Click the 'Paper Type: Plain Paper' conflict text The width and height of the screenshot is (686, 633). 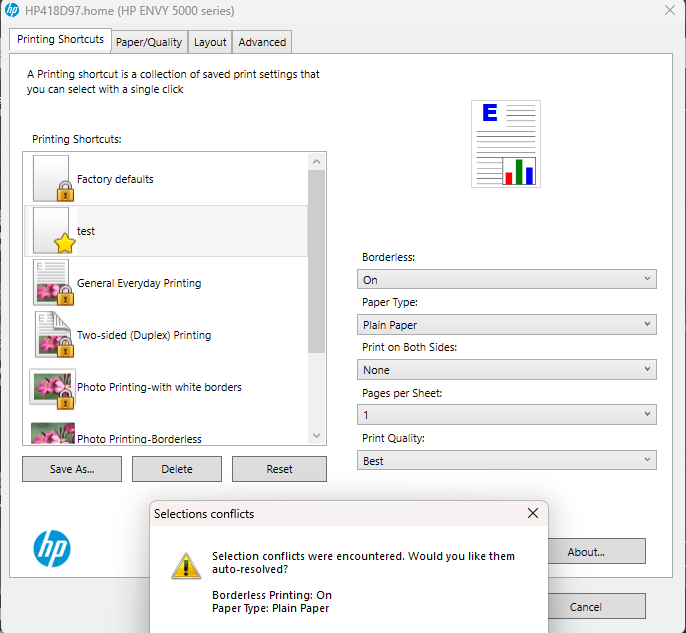(x=270, y=608)
